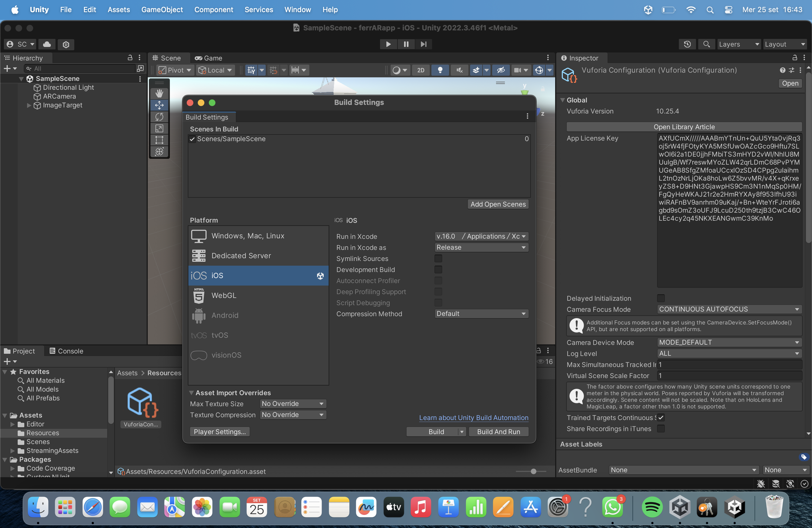Toggle hidden objects visibility icon in Scene

(500, 70)
